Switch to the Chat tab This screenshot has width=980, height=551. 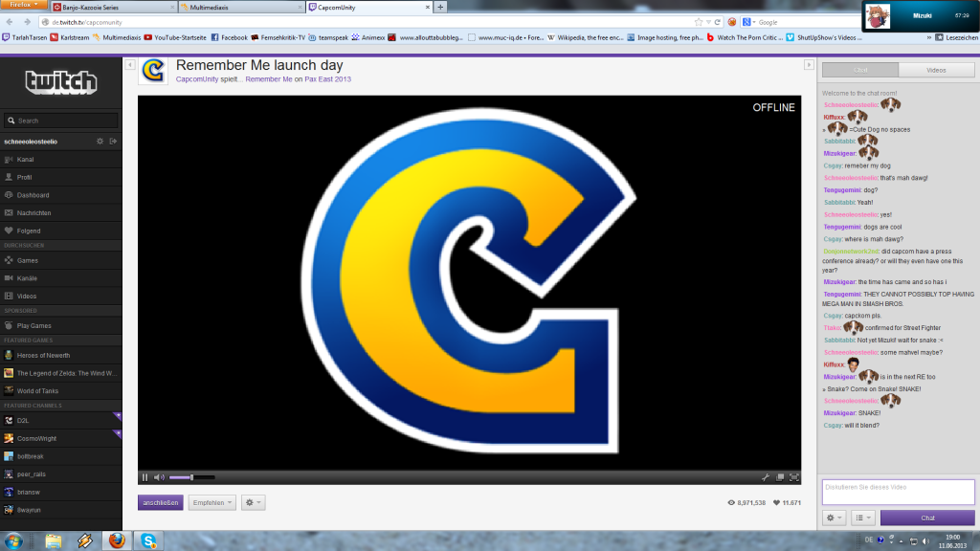[x=860, y=70]
